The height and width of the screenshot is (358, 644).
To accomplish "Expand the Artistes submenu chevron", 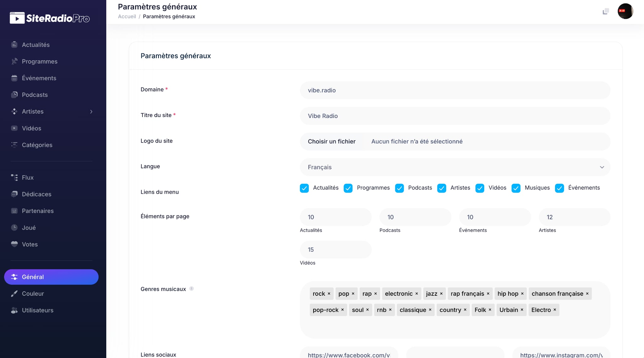I will tap(91, 112).
